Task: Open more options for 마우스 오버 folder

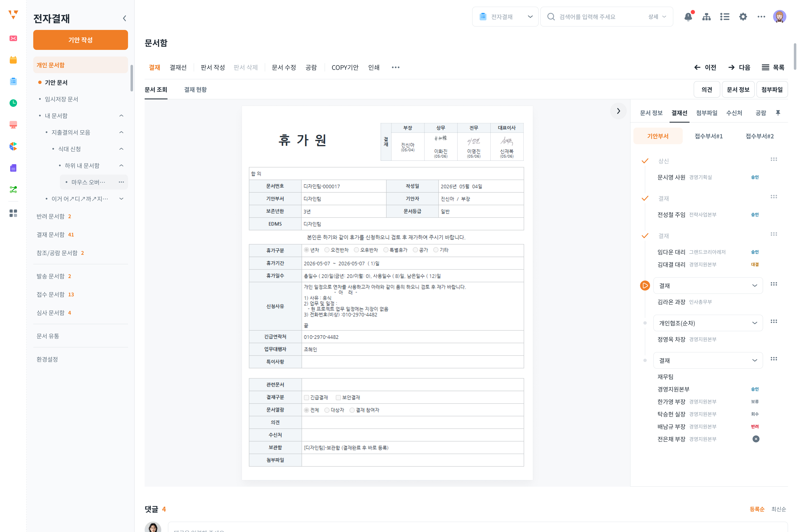Action: [x=121, y=182]
